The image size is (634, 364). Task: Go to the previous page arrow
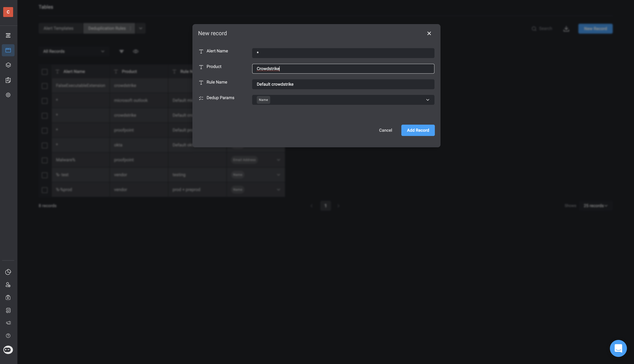[x=312, y=206]
